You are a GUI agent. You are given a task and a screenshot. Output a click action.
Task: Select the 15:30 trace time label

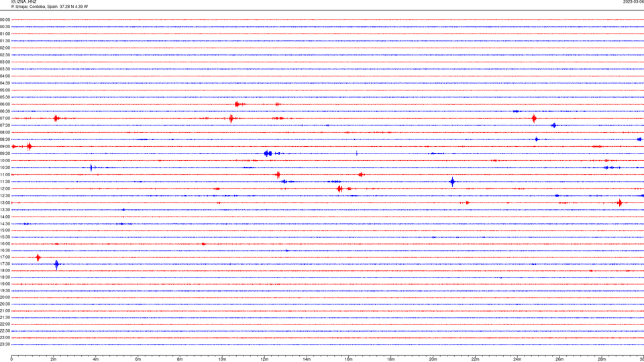coord(5,237)
